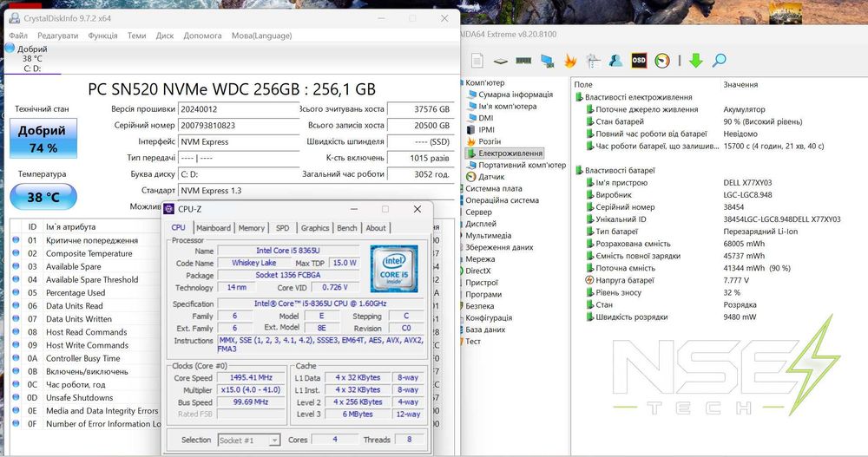Viewport: 868px width, 457px height.
Task: Open the SensorPanel gauge icon in AIDA64
Action: [x=662, y=61]
